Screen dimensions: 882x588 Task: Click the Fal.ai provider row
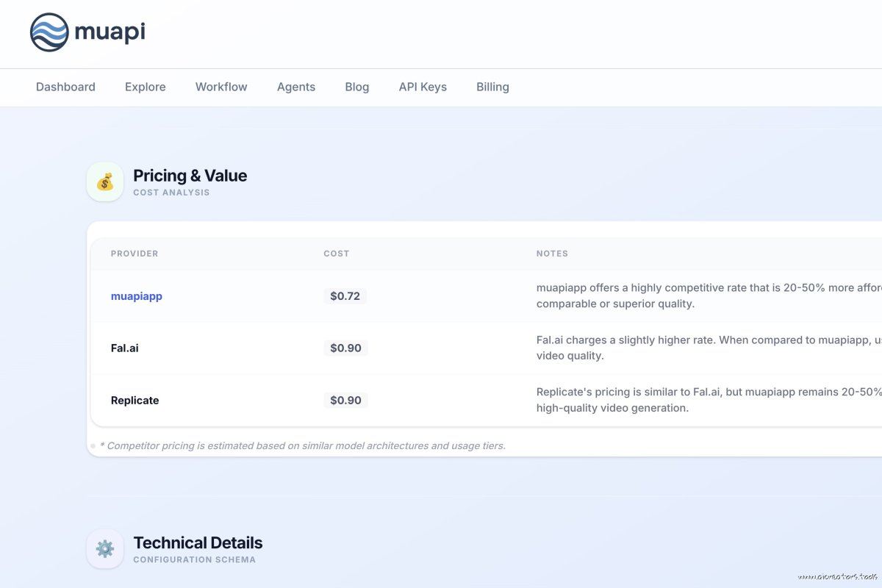tap(123, 348)
